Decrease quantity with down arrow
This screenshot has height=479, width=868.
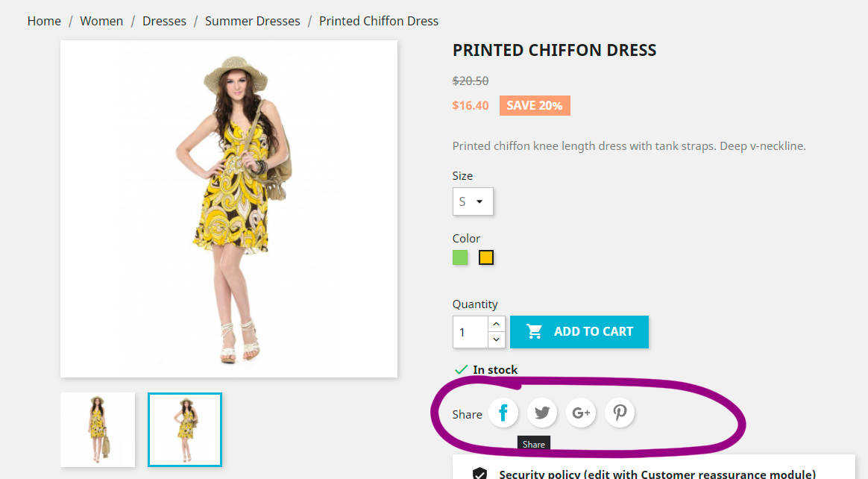click(x=497, y=340)
